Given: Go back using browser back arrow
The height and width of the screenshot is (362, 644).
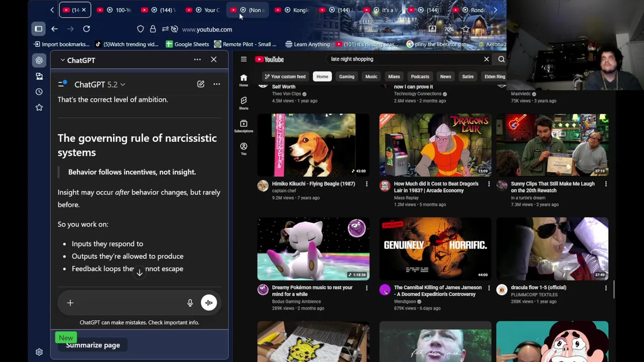Looking at the screenshot, I should pyautogui.click(x=54, y=29).
